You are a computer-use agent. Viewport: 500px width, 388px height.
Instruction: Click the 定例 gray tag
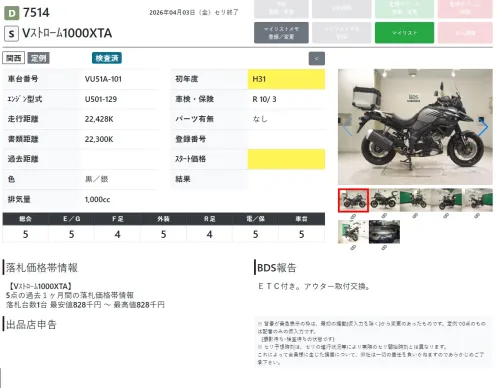coord(38,58)
